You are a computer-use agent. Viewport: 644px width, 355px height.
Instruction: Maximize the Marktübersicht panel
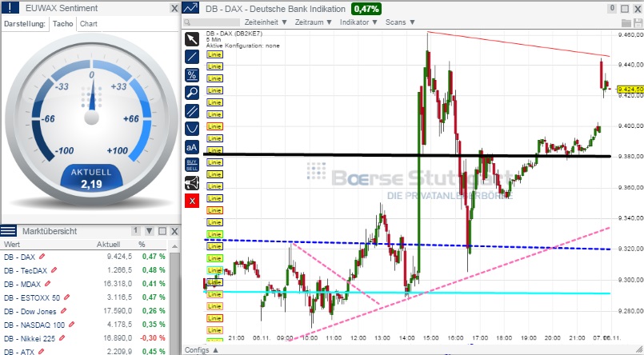tap(162, 231)
